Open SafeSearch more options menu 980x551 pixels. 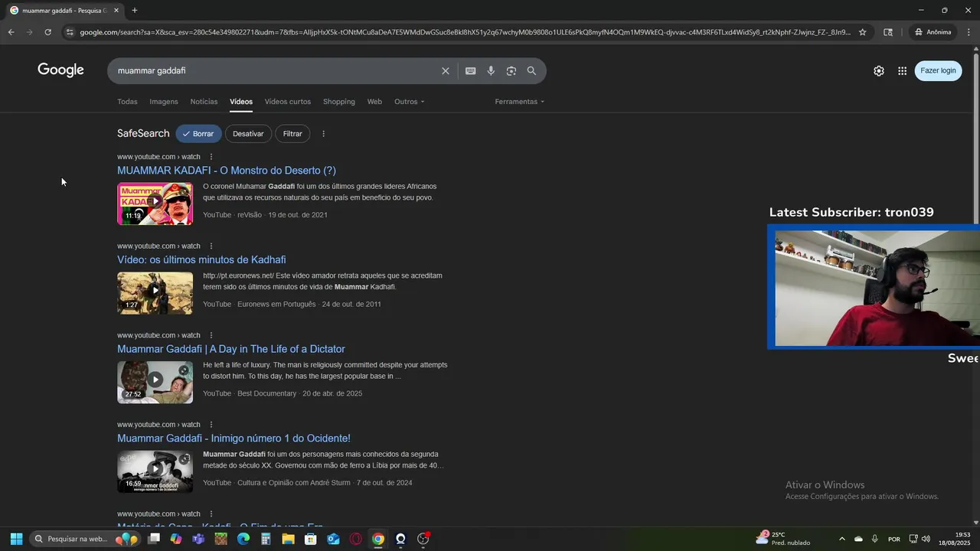(x=323, y=134)
